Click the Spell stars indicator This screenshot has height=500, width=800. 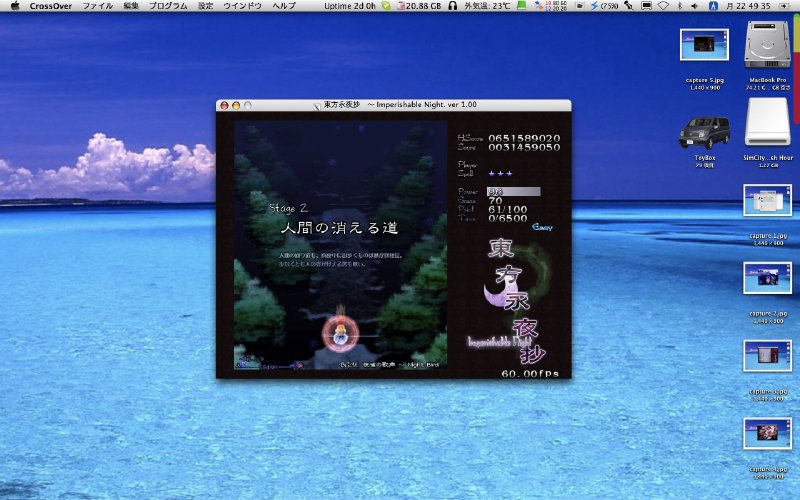pos(500,173)
